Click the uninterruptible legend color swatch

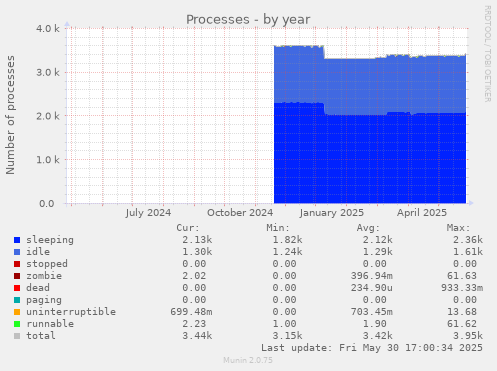17,312
